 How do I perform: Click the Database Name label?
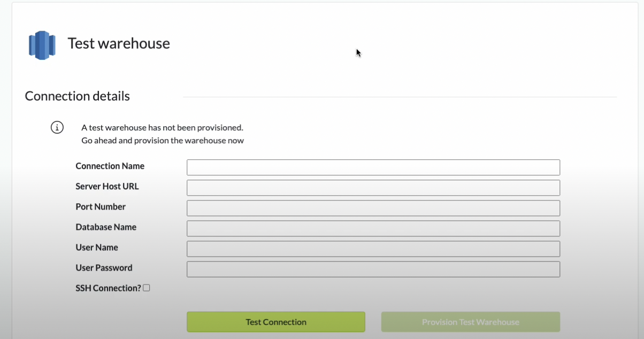point(106,227)
